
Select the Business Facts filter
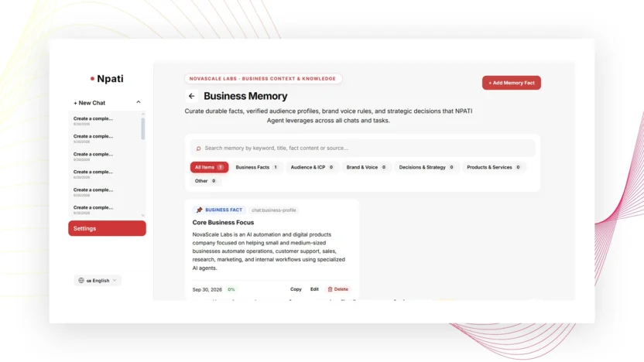coord(257,167)
